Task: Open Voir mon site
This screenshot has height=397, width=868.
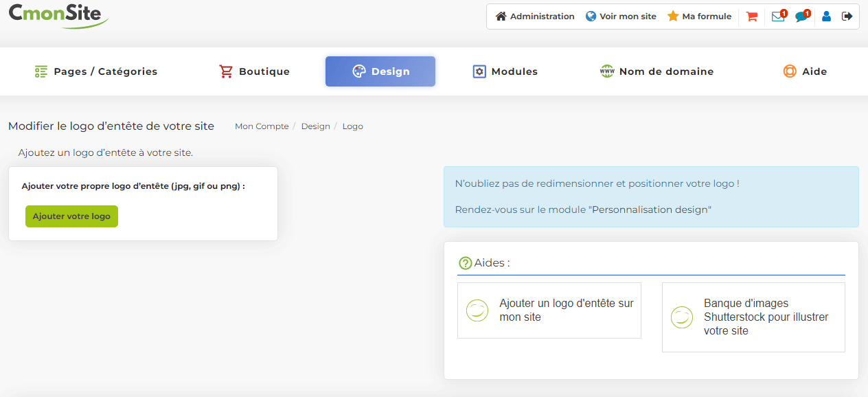Action: click(621, 16)
